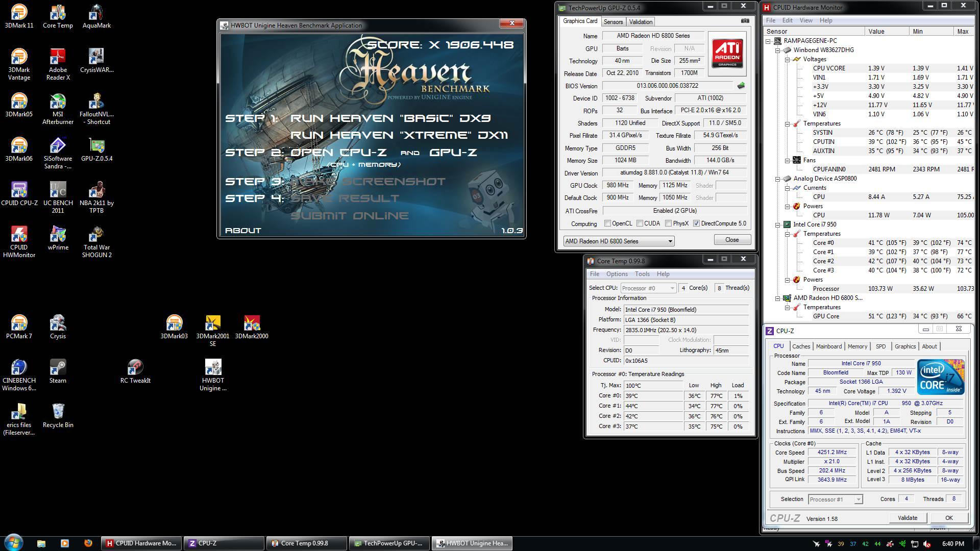Open the Windows Start button
This screenshot has height=551, width=980.
tap(14, 543)
